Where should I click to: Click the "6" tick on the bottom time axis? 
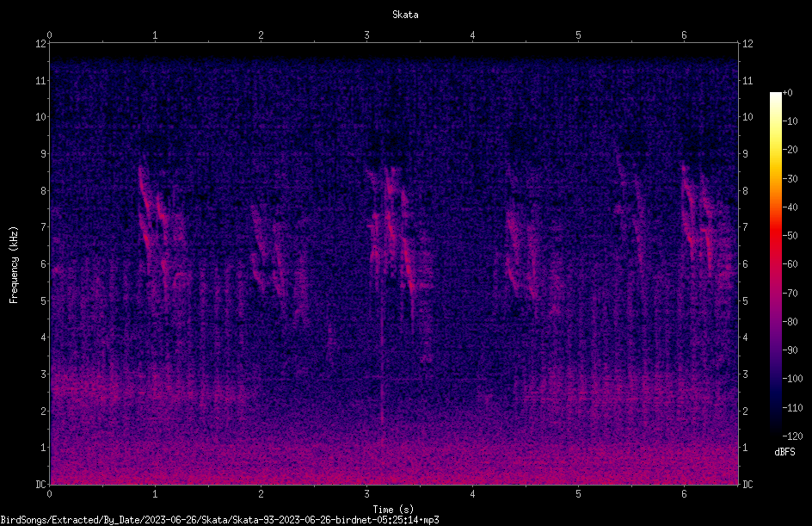684,494
